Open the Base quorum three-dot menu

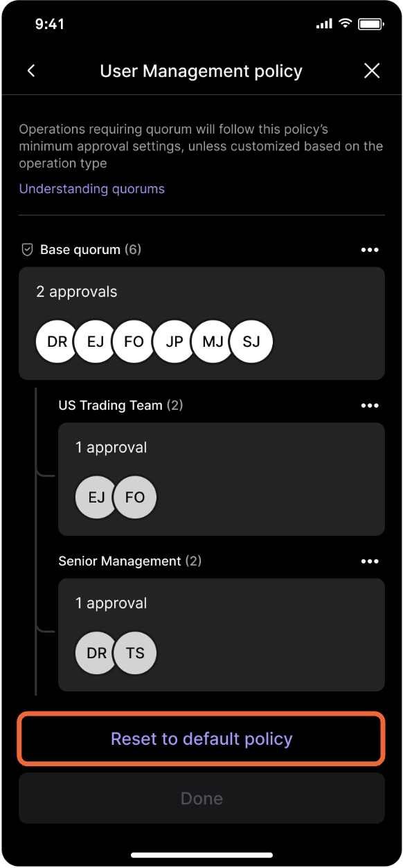point(370,250)
